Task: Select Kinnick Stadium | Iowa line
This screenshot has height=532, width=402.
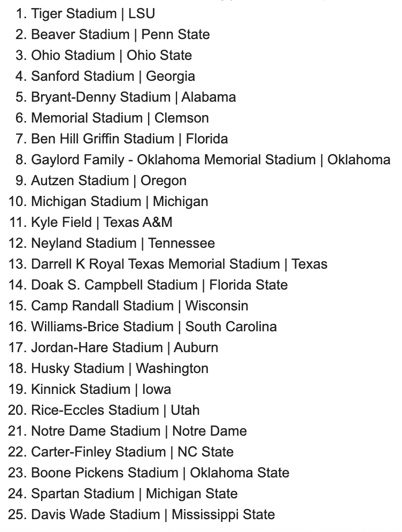Action: coord(101,390)
